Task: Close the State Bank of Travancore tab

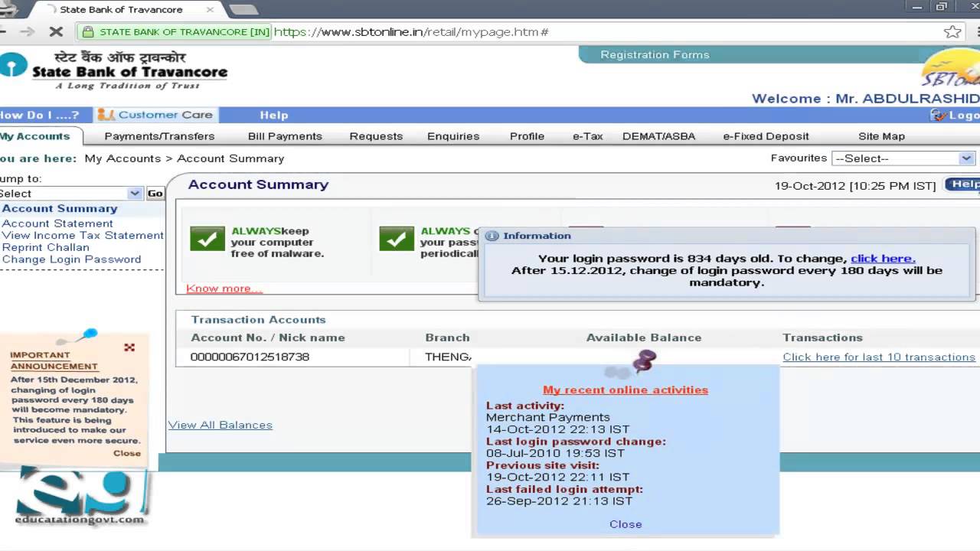Action: pyautogui.click(x=211, y=10)
